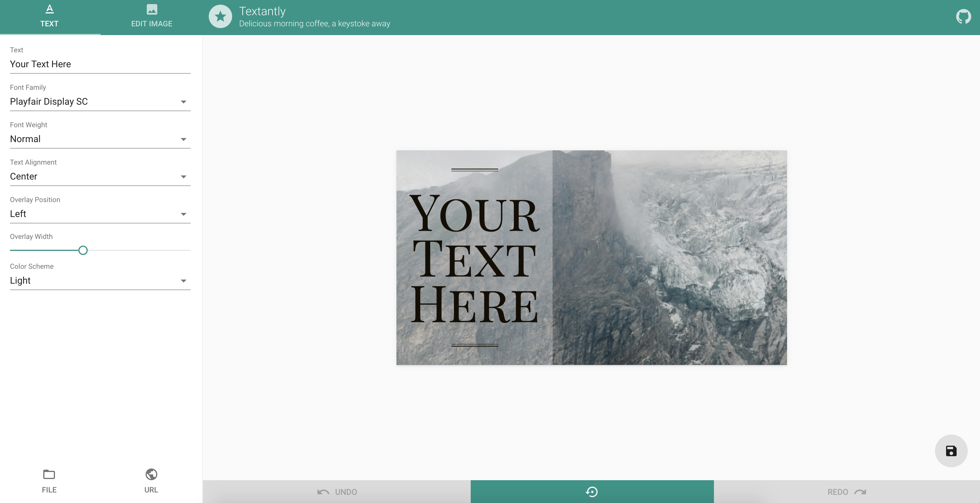Open the Font Weight dropdown
Viewport: 980px width, 503px height.
(x=100, y=139)
